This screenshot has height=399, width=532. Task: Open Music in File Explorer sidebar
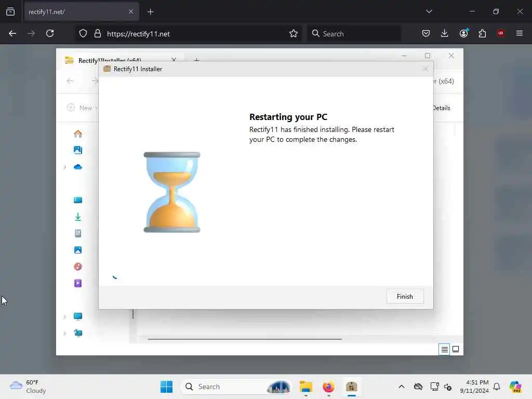point(78,267)
